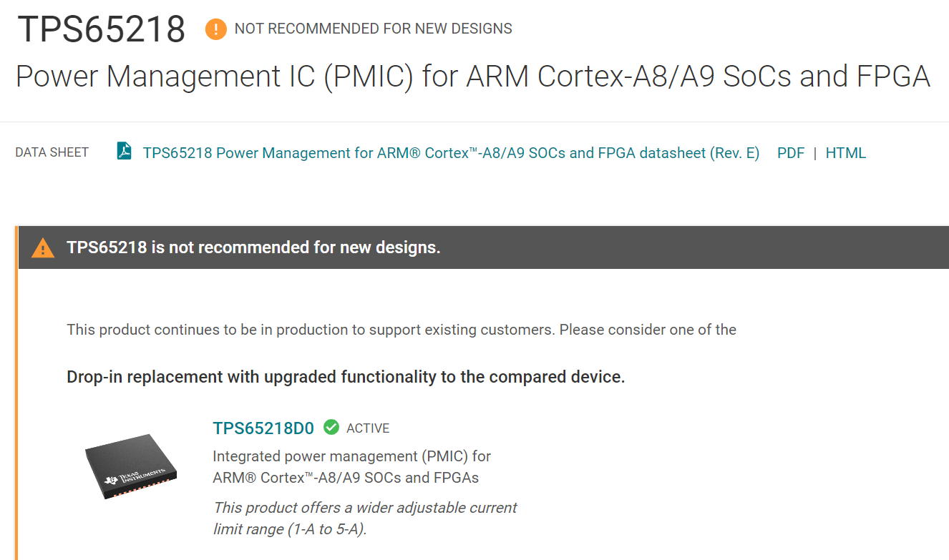The image size is (949, 560).
Task: Click the Power Management IC subtitle heading
Action: click(x=472, y=77)
